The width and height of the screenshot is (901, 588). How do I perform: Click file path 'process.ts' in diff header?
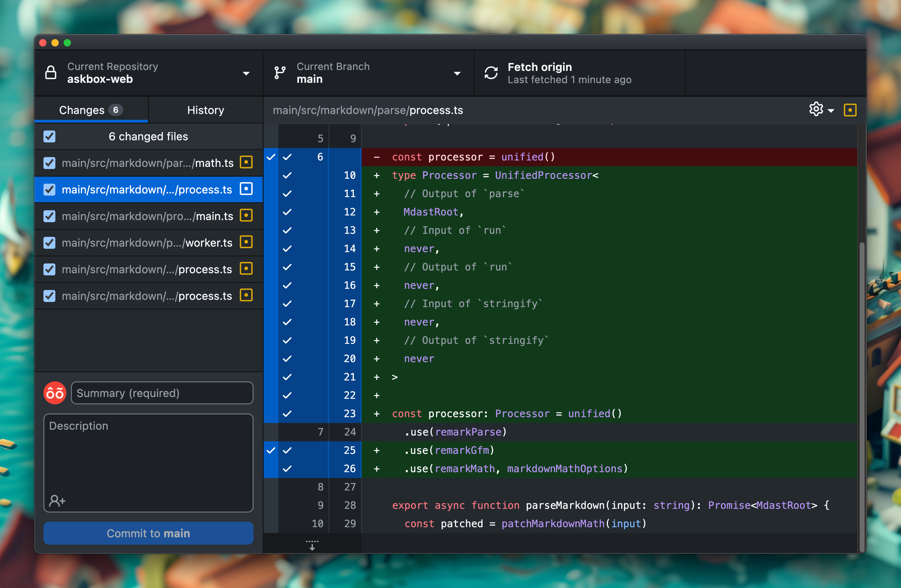point(436,110)
